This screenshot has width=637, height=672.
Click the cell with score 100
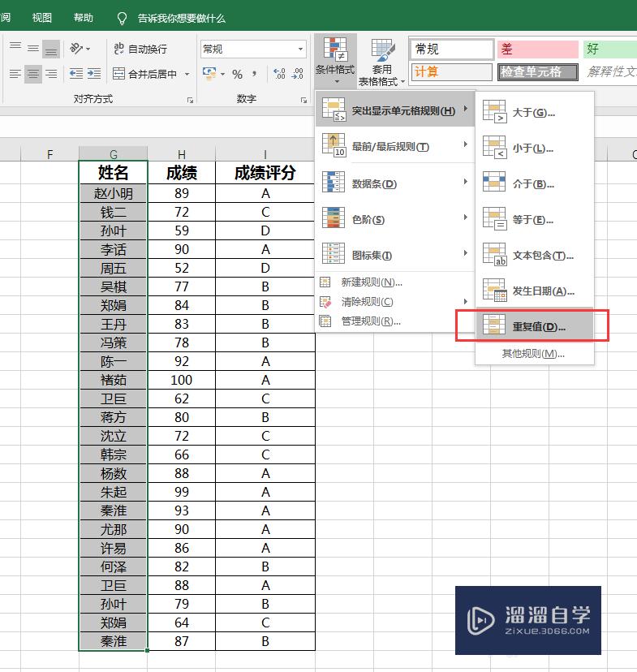tap(182, 380)
